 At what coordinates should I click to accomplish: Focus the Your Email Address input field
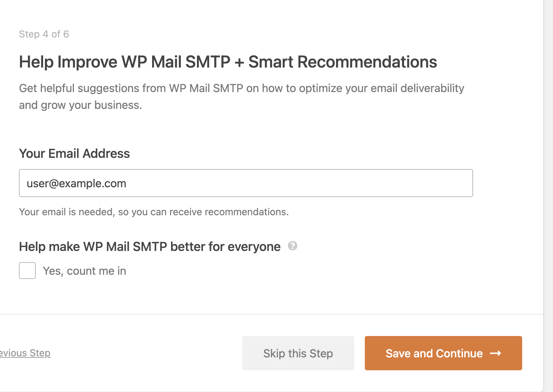(x=246, y=183)
